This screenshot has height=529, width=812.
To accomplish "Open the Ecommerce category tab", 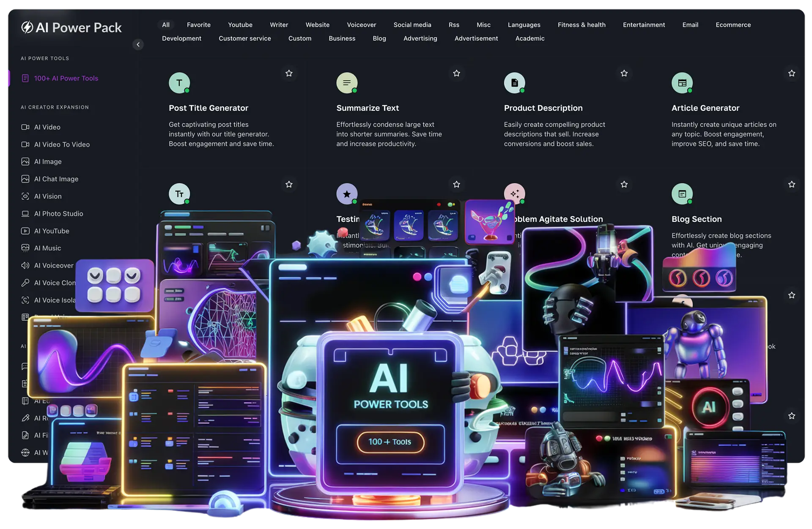I will click(x=733, y=25).
